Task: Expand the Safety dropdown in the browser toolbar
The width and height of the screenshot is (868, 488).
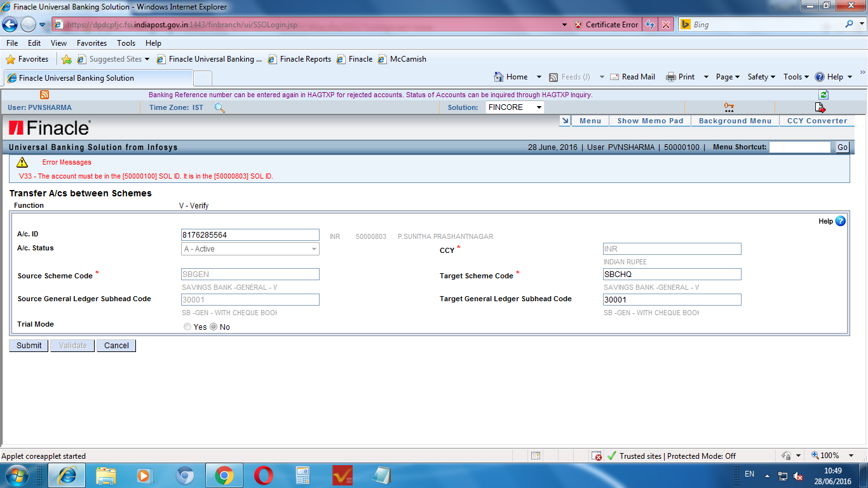Action: tap(761, 76)
